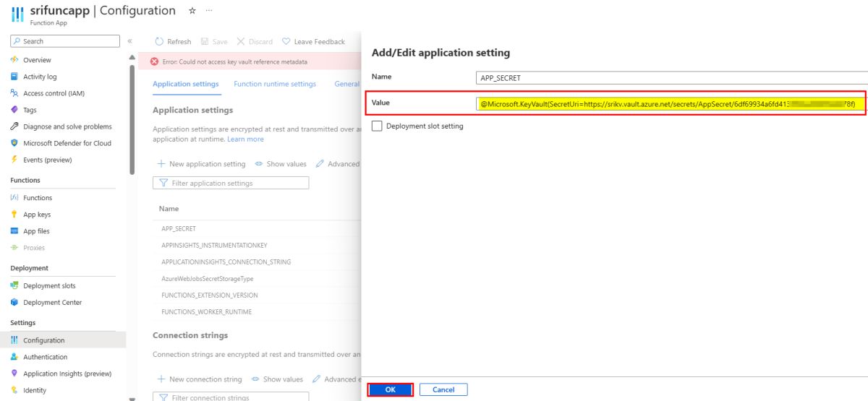Click the funnel icon in the application settings filter
The height and width of the screenshot is (401, 868).
163,184
